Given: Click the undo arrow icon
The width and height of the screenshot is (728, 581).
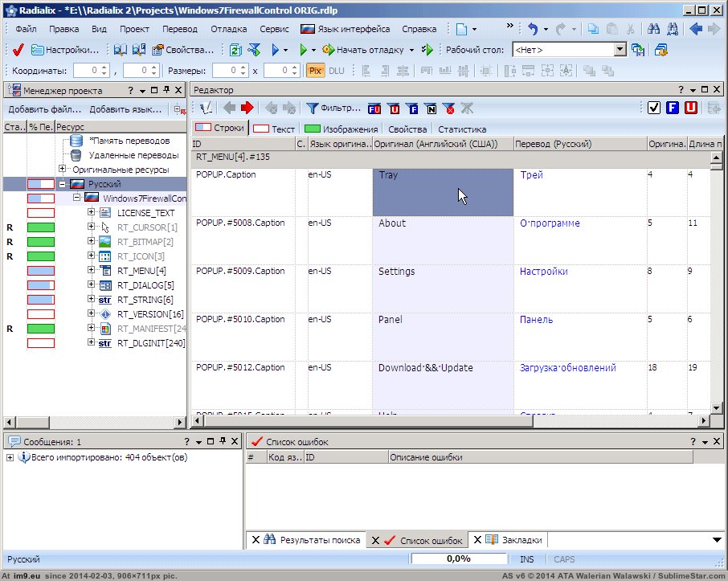Looking at the screenshot, I should (x=533, y=29).
